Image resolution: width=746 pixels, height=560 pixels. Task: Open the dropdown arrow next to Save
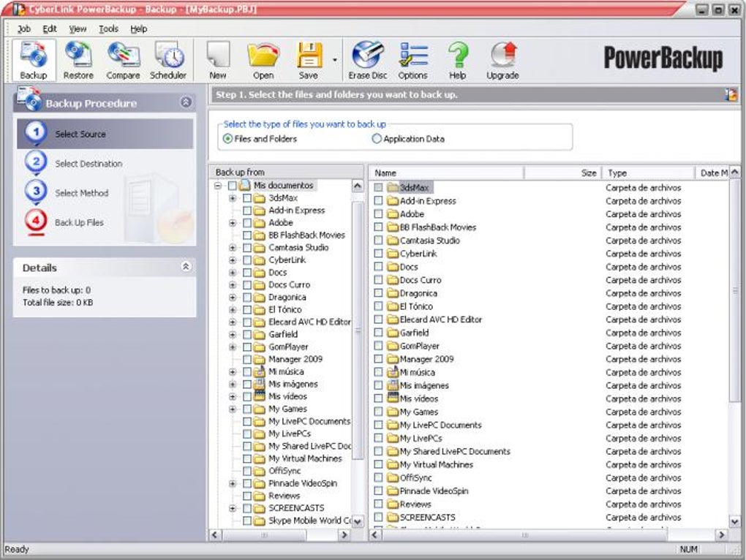(335, 60)
